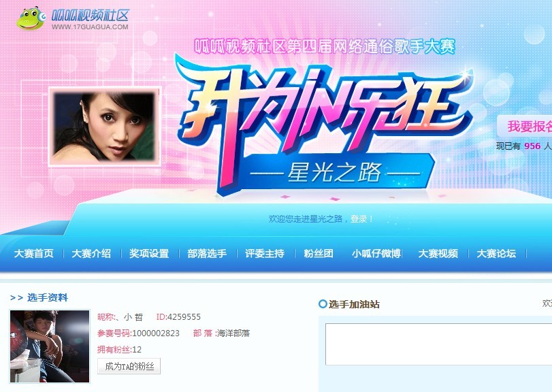Screen dimensions: 552x392
Task: Click the contestant profile photo thumbnail
Action: [50, 346]
